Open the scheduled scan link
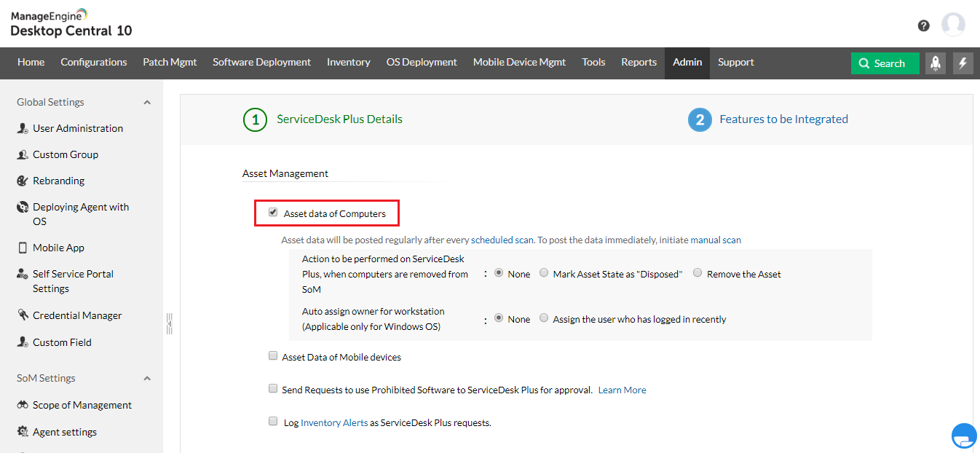This screenshot has height=453, width=980. pos(502,240)
